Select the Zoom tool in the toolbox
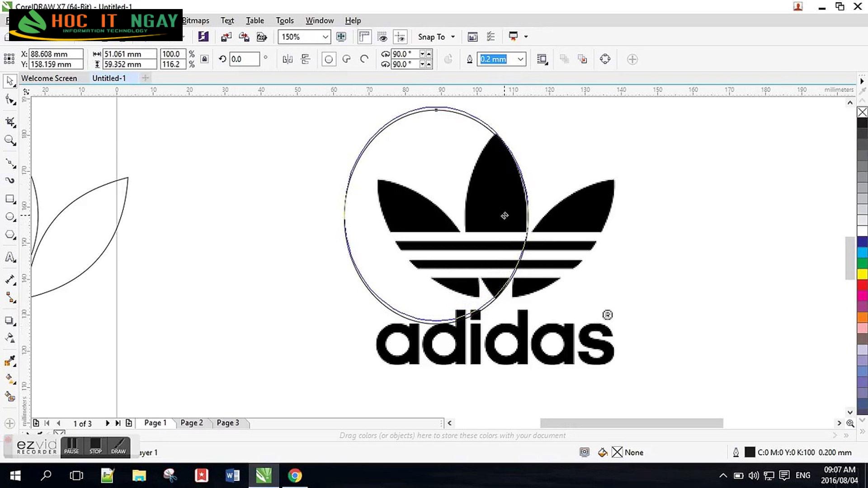Image resolution: width=868 pixels, height=488 pixels. tap(9, 141)
